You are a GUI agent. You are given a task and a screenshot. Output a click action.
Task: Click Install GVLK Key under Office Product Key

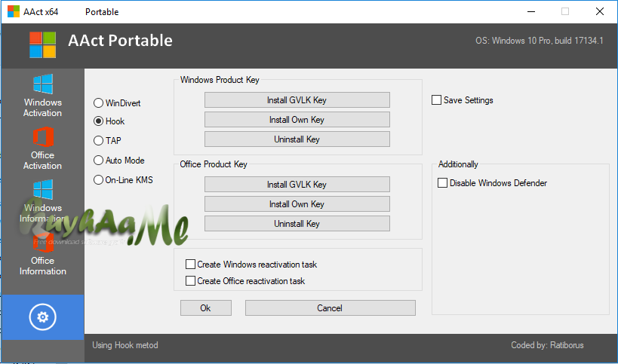point(297,184)
